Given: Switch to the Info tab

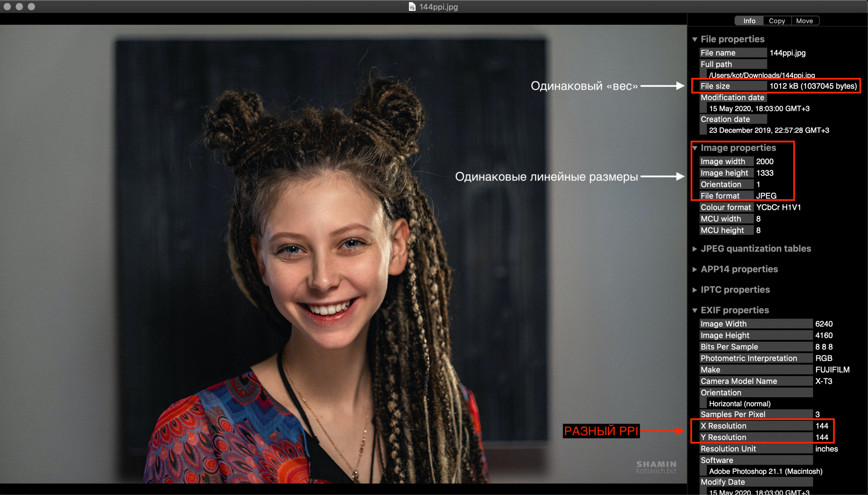Looking at the screenshot, I should coord(749,21).
